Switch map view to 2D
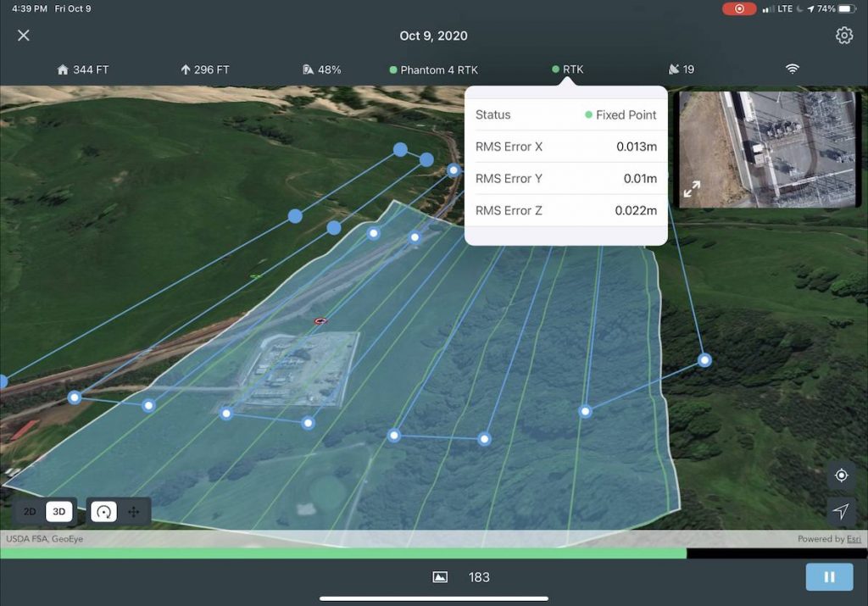 pos(28,511)
